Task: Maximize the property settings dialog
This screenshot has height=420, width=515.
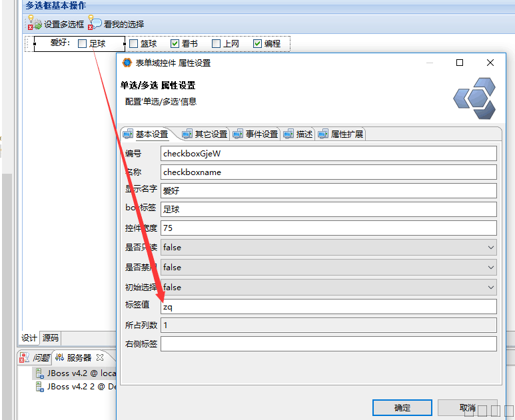Action: tap(459, 63)
